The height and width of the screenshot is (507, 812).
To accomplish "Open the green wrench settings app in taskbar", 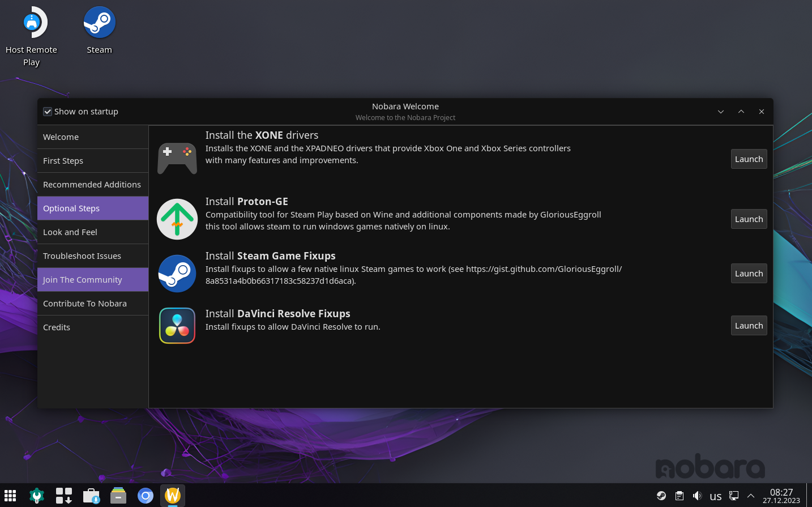I will tap(37, 496).
